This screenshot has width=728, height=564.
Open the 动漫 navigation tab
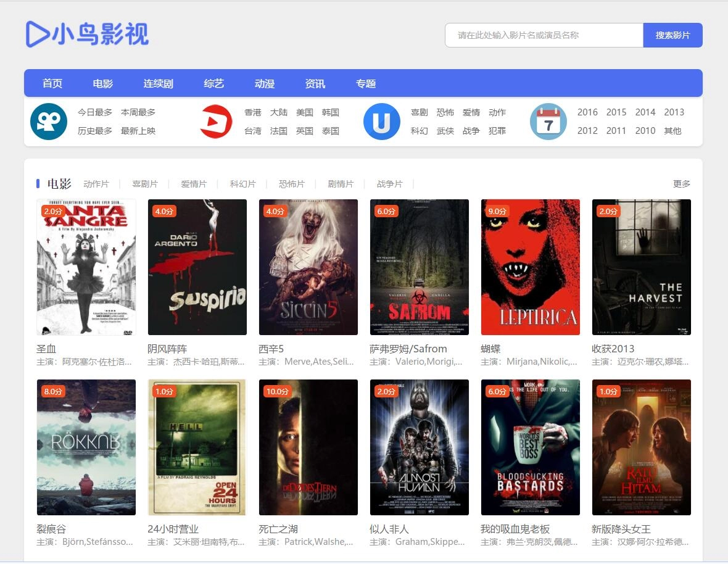265,84
